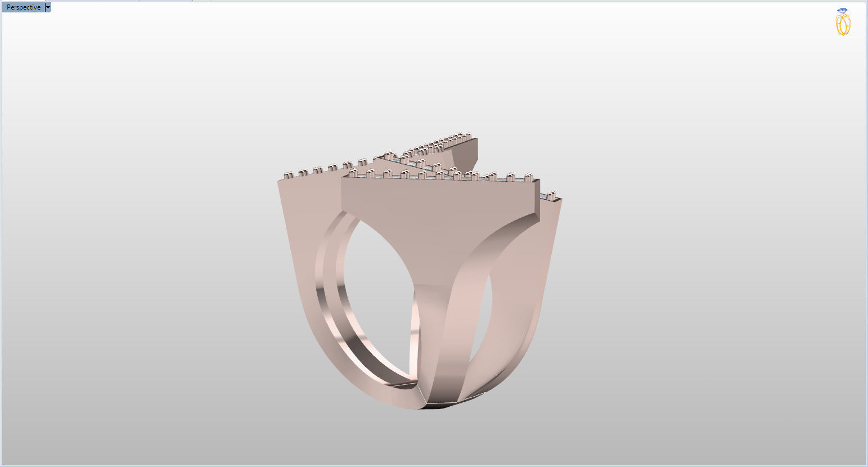Click the Perspective viewport title label

(23, 7)
